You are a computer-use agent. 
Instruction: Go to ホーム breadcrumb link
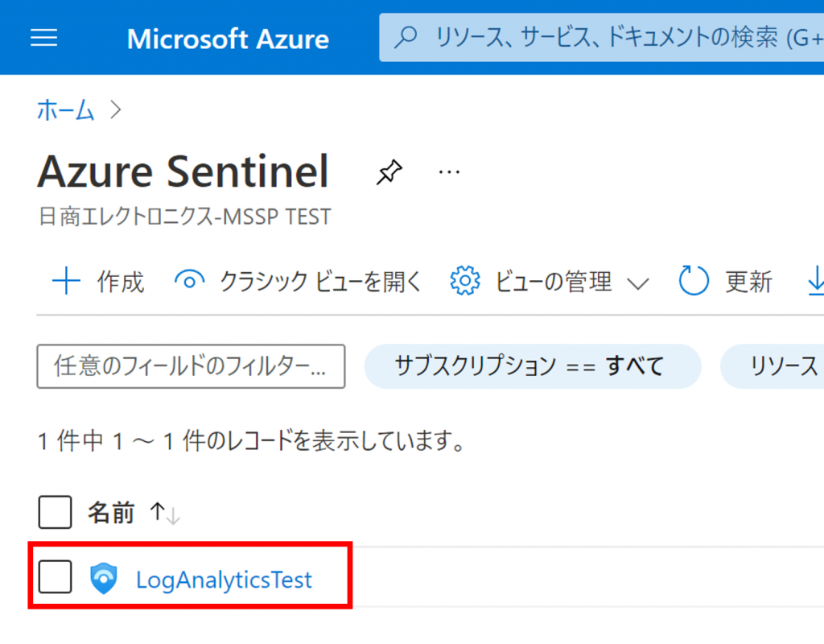(x=65, y=110)
